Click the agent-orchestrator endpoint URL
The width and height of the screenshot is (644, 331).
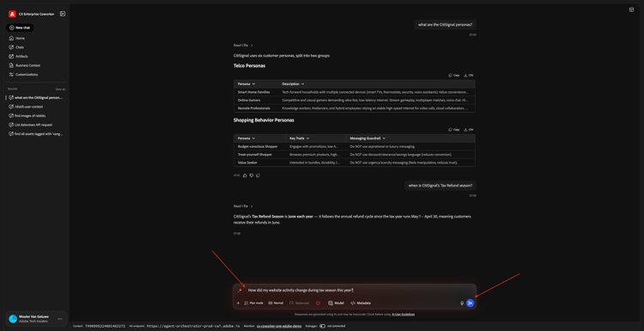[193, 326]
